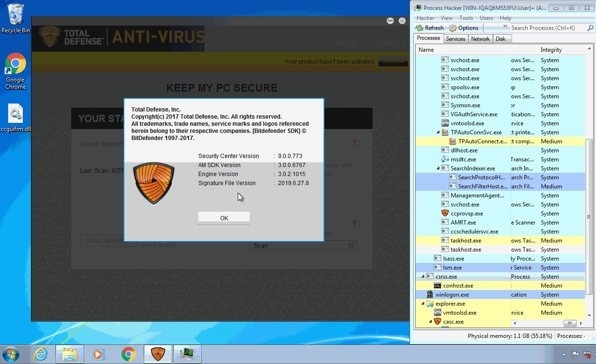Select the lsass.exe process row

click(x=501, y=259)
